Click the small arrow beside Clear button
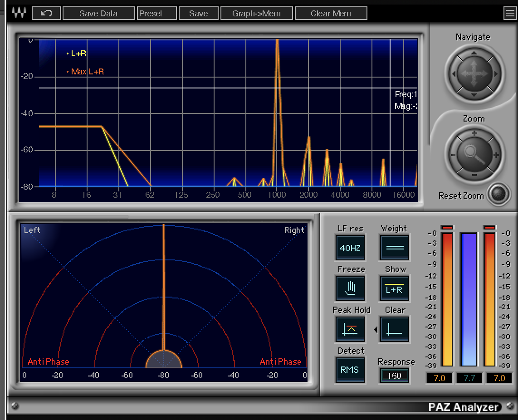This screenshot has width=518, height=420. click(x=376, y=329)
